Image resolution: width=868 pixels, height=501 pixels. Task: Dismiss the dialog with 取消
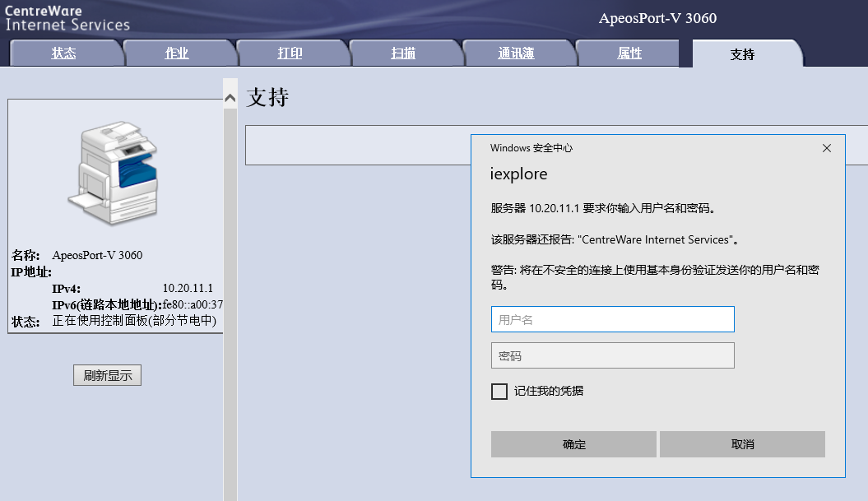(741, 444)
